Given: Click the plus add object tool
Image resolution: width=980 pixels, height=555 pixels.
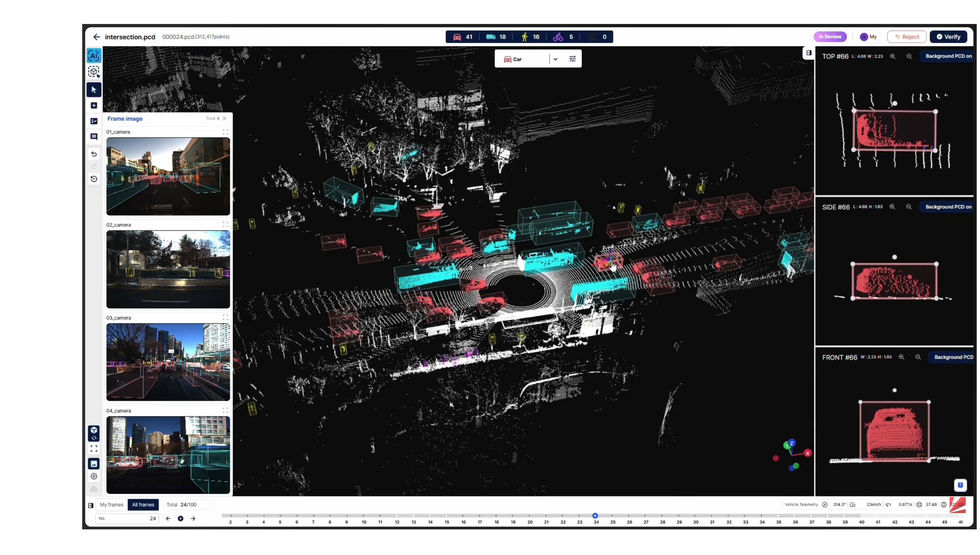Looking at the screenshot, I should [94, 105].
